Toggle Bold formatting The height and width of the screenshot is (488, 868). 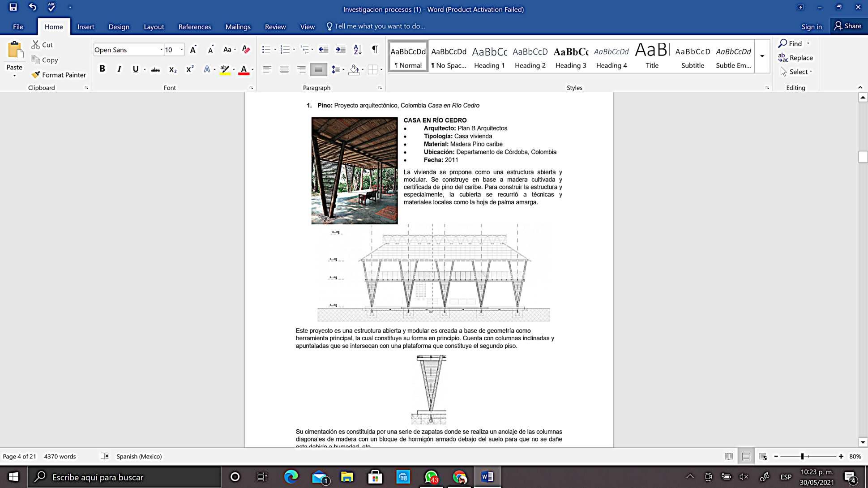point(102,69)
